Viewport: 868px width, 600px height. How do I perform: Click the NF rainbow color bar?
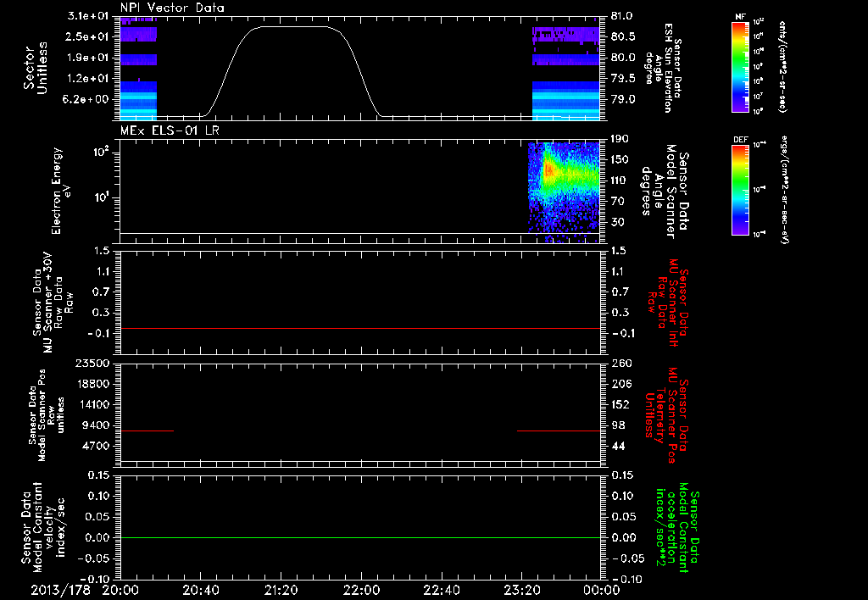pyautogui.click(x=740, y=67)
